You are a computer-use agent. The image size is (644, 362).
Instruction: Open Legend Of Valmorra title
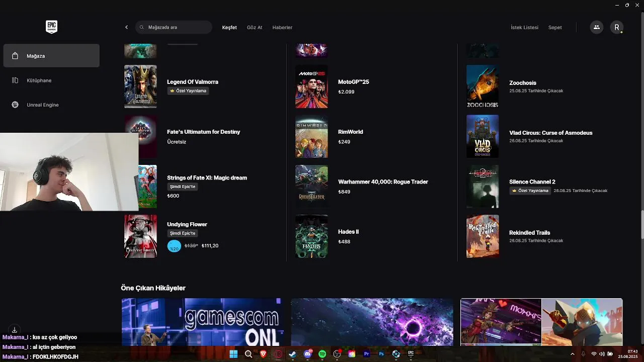coord(192,81)
